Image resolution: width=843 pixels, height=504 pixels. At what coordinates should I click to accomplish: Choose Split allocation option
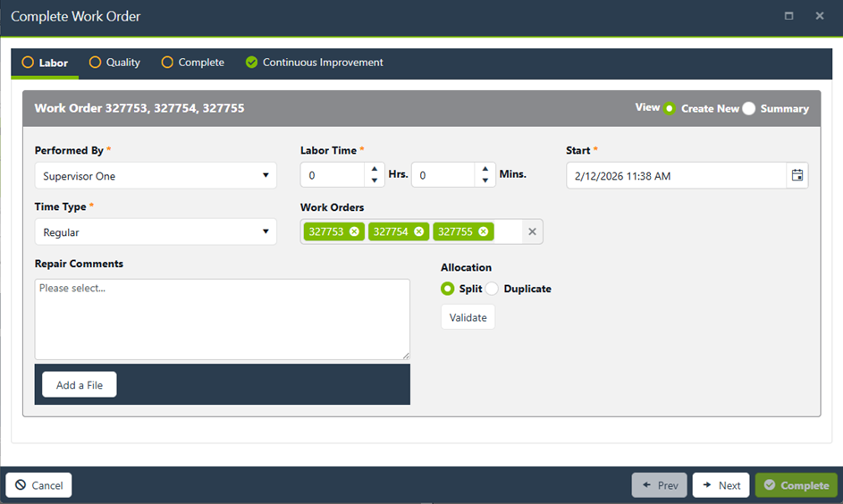click(448, 289)
